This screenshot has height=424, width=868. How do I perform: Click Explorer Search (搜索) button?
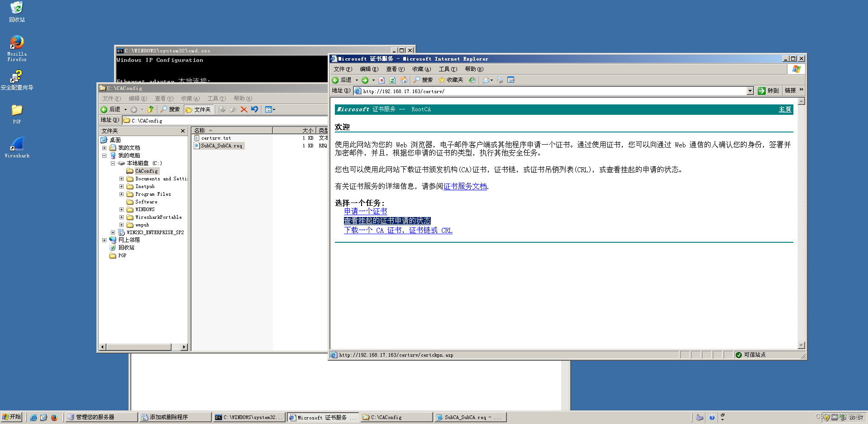pyautogui.click(x=170, y=109)
